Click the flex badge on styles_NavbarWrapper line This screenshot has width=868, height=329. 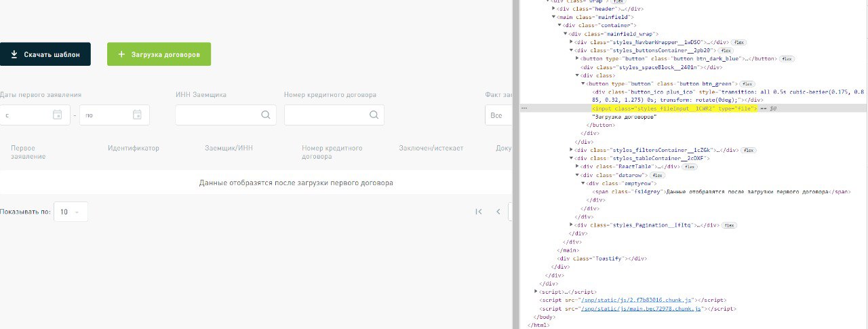coord(738,42)
